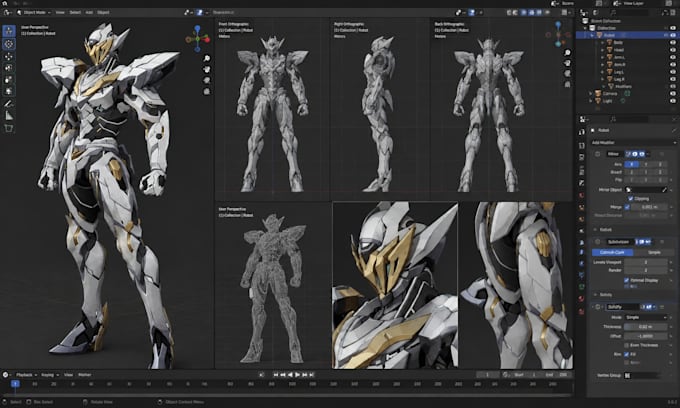Image resolution: width=680 pixels, height=408 pixels.
Task: Toggle camera view icon in main viewport
Action: pos(207,80)
